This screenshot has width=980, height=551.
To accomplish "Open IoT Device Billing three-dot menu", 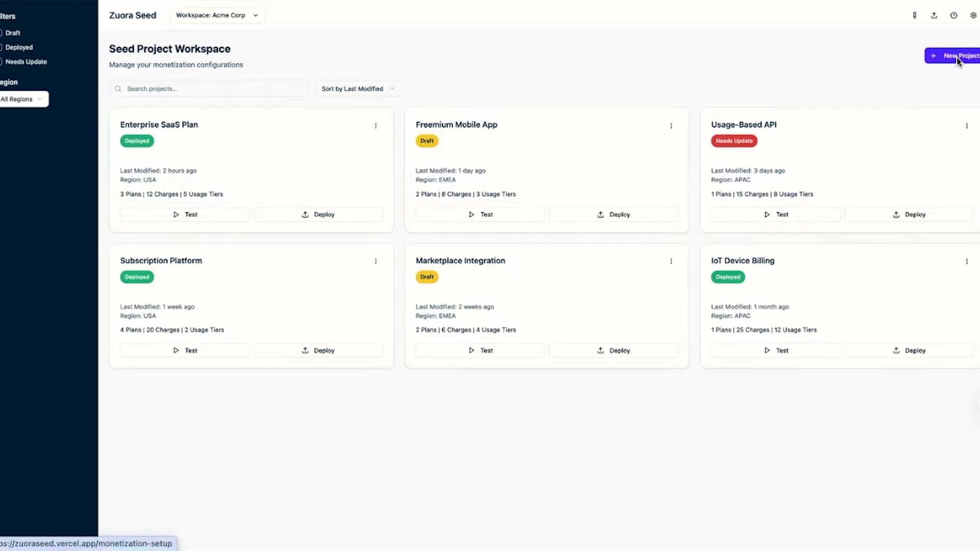I will click(967, 261).
